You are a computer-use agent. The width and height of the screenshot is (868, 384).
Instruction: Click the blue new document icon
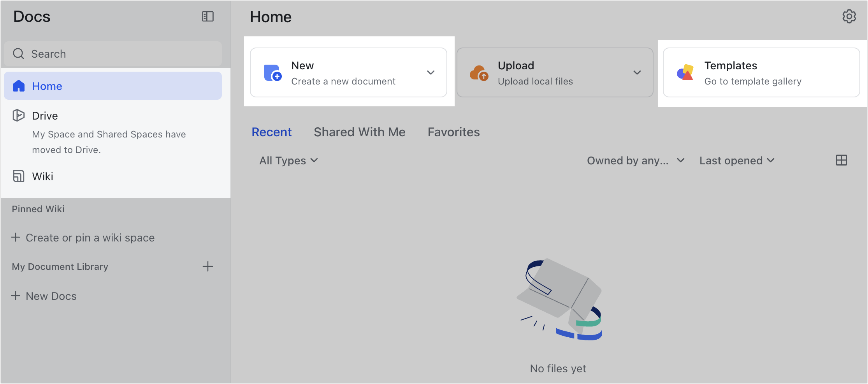pyautogui.click(x=272, y=73)
